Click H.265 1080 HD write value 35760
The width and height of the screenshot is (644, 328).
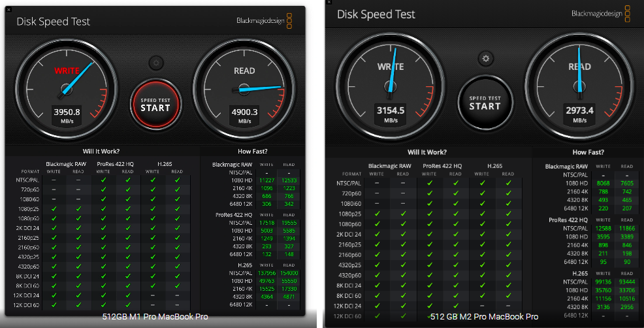point(604,290)
